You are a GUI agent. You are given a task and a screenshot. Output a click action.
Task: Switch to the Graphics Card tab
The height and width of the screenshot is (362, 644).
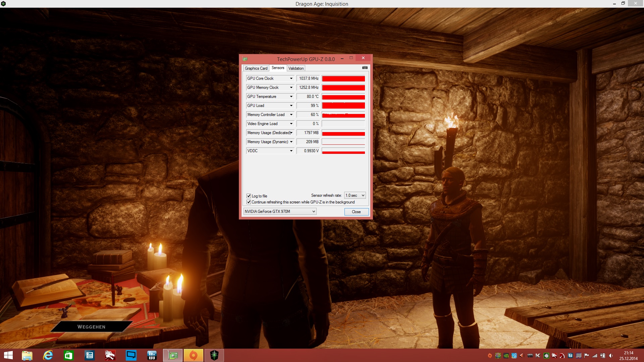(x=256, y=68)
